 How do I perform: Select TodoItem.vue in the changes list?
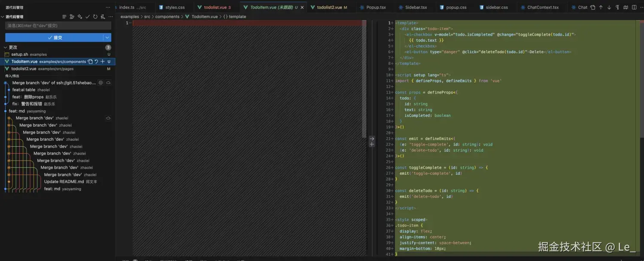(58, 62)
